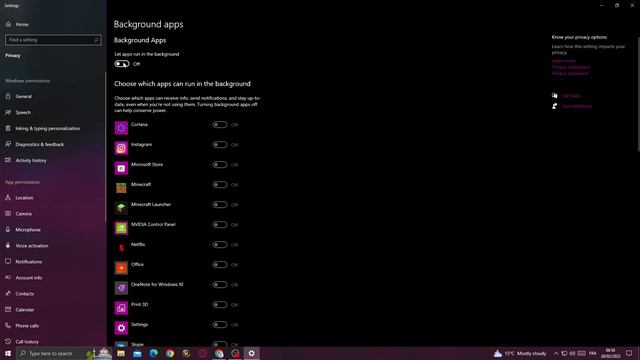640x360 pixels.
Task: Click the Minecraft Launcher app icon
Action: point(121,208)
